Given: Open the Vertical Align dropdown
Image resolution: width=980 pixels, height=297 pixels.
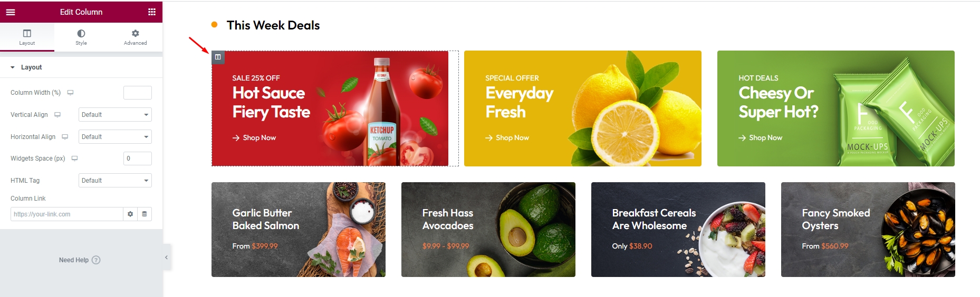Looking at the screenshot, I should point(115,115).
